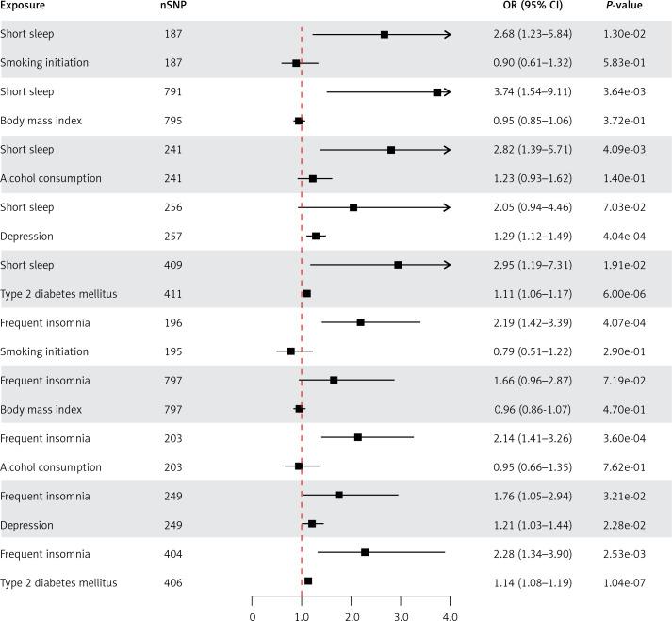Click the P-value 6.00e-06
Screen dimensions: 672x621
(623, 294)
